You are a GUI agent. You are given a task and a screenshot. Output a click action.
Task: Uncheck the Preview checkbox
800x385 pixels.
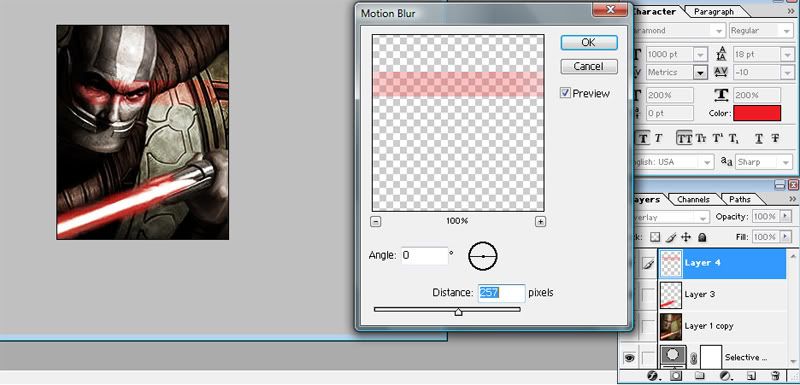pyautogui.click(x=565, y=93)
